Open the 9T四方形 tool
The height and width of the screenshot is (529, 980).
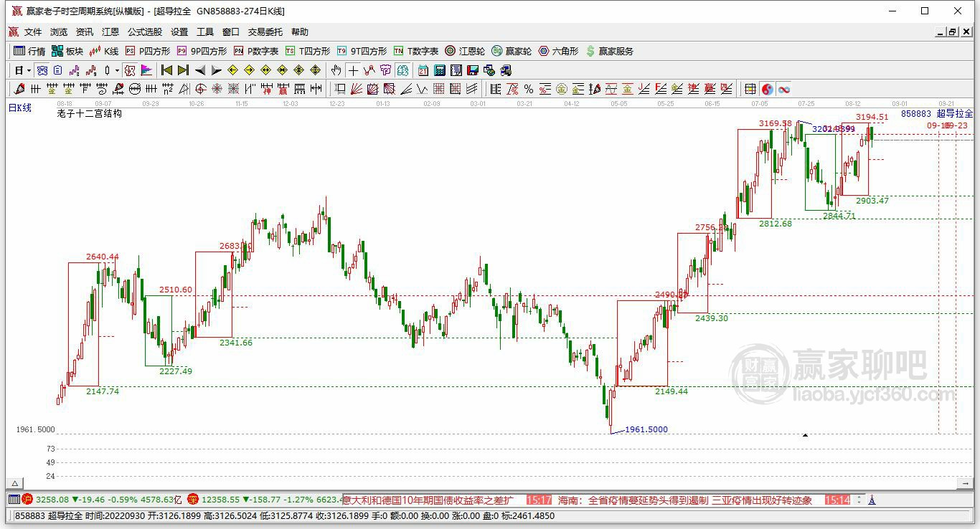coord(362,51)
